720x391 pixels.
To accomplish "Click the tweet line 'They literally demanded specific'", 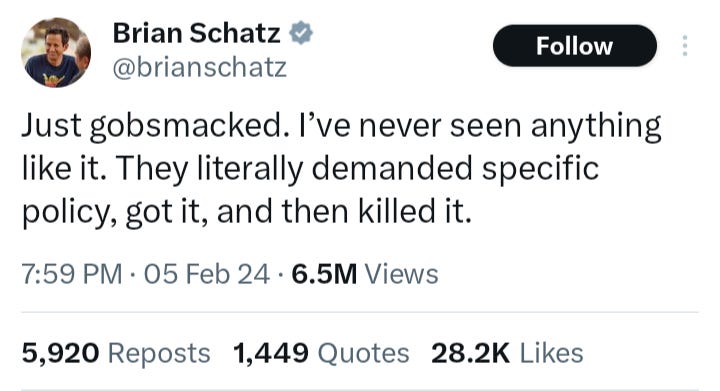I will point(357,168).
